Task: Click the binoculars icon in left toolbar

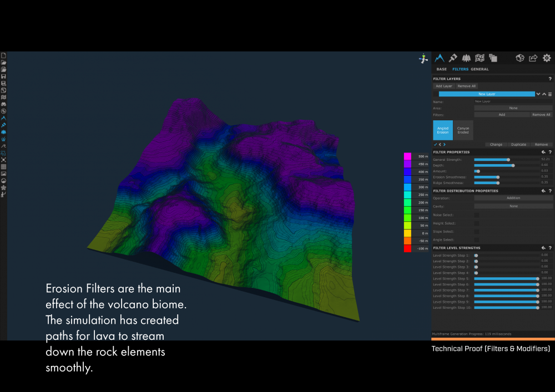Action: pos(3,104)
